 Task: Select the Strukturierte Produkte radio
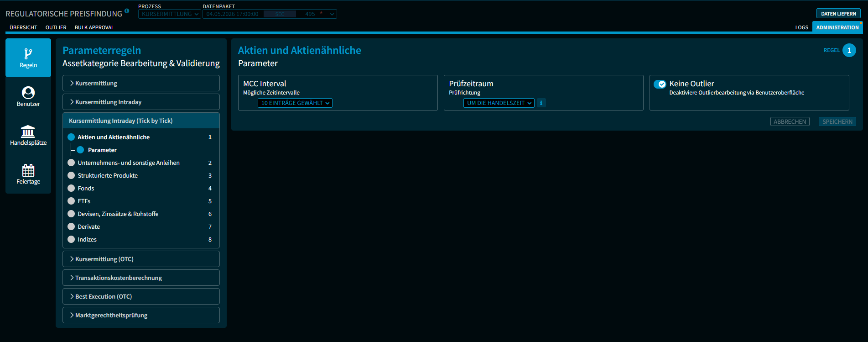pyautogui.click(x=71, y=175)
